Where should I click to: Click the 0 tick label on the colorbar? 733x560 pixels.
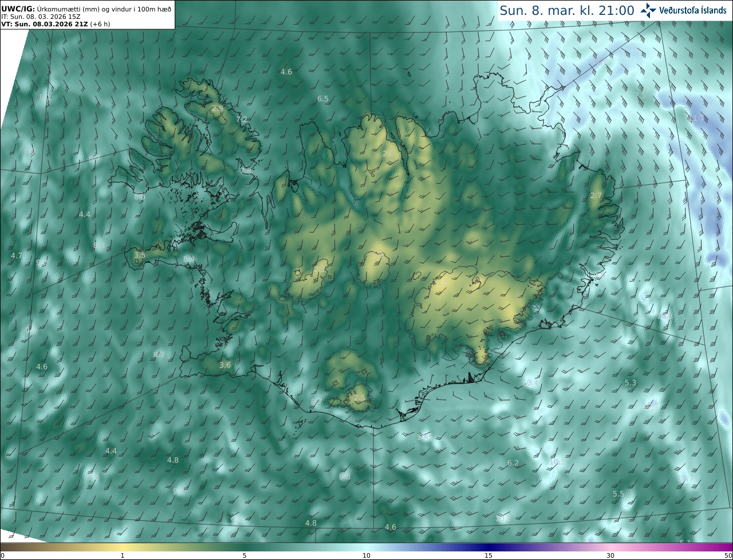point(2,555)
